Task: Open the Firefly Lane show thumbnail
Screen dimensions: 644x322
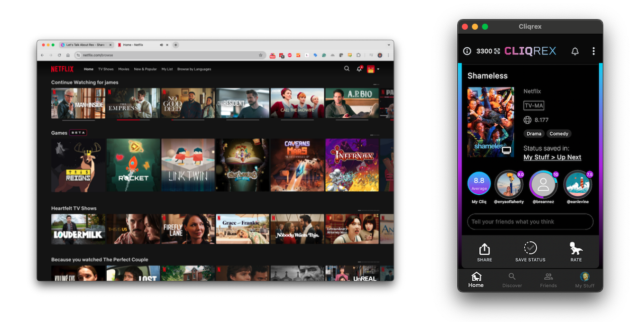Action: click(x=188, y=229)
